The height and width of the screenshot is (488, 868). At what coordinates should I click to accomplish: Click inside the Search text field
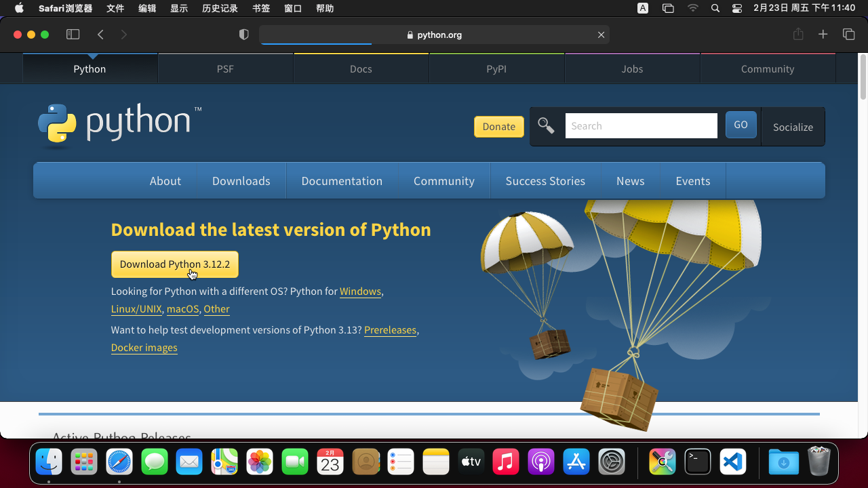coord(642,126)
